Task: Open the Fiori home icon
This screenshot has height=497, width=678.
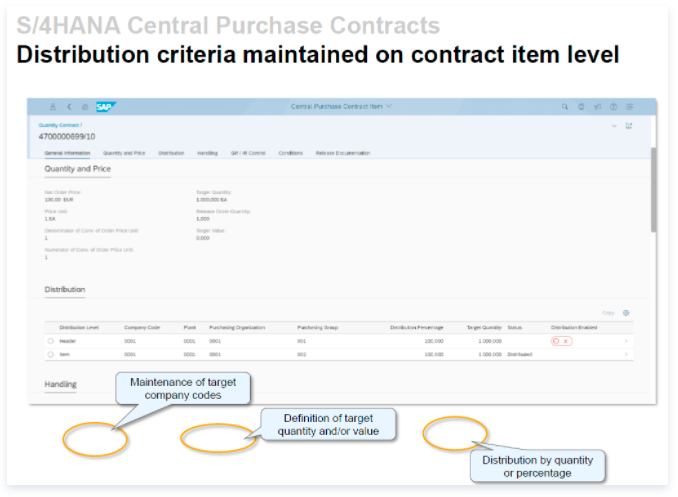Action: 85,106
